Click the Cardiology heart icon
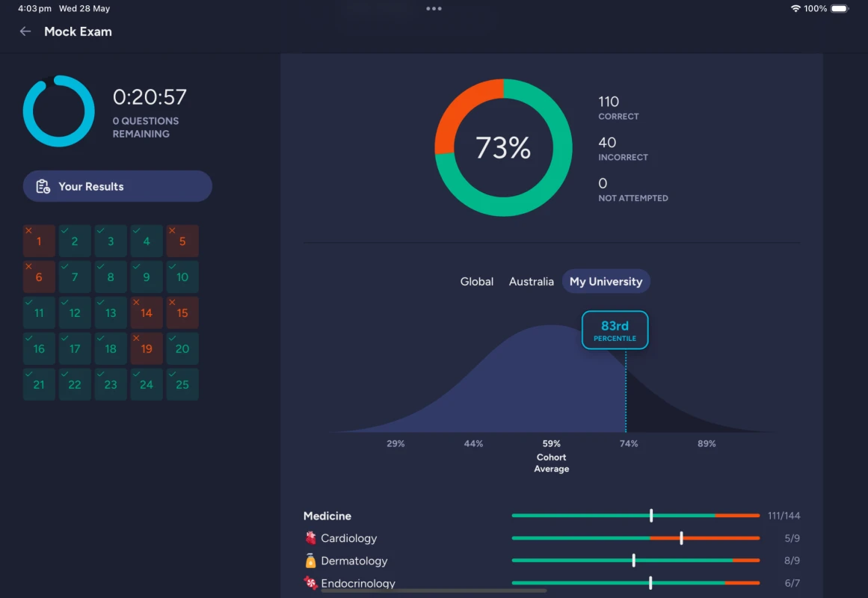Screen dimensions: 868x598 pyautogui.click(x=311, y=538)
